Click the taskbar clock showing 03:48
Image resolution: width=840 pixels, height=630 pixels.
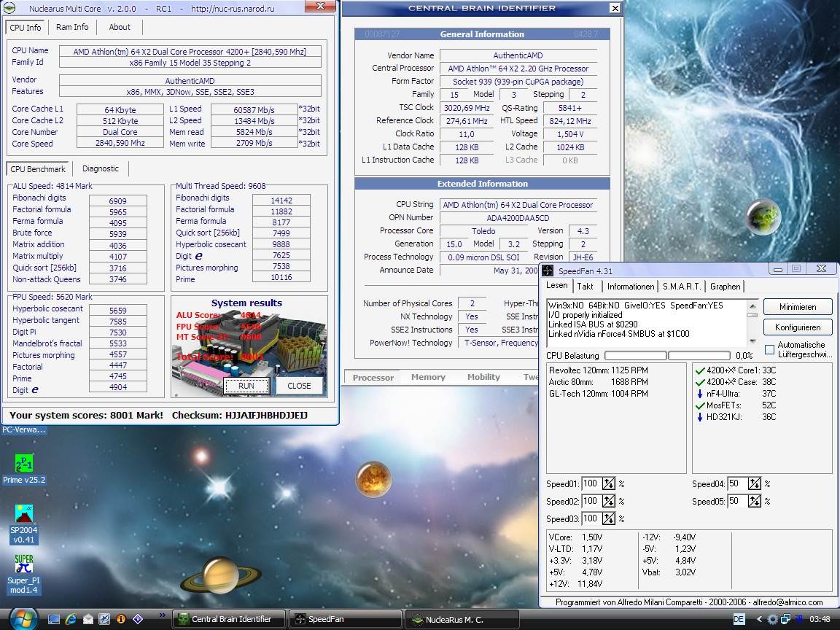tap(820, 619)
